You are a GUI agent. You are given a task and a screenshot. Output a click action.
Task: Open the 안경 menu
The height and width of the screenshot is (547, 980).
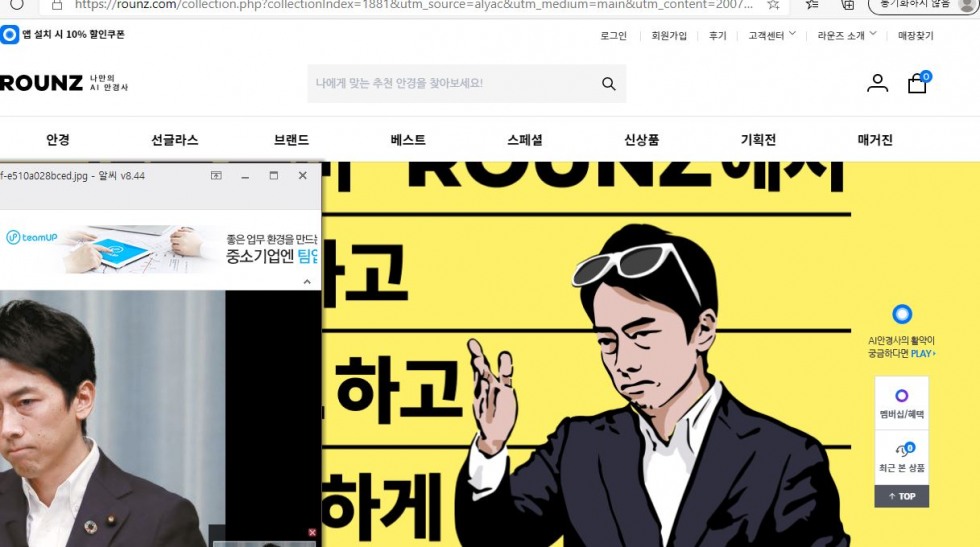coord(58,140)
